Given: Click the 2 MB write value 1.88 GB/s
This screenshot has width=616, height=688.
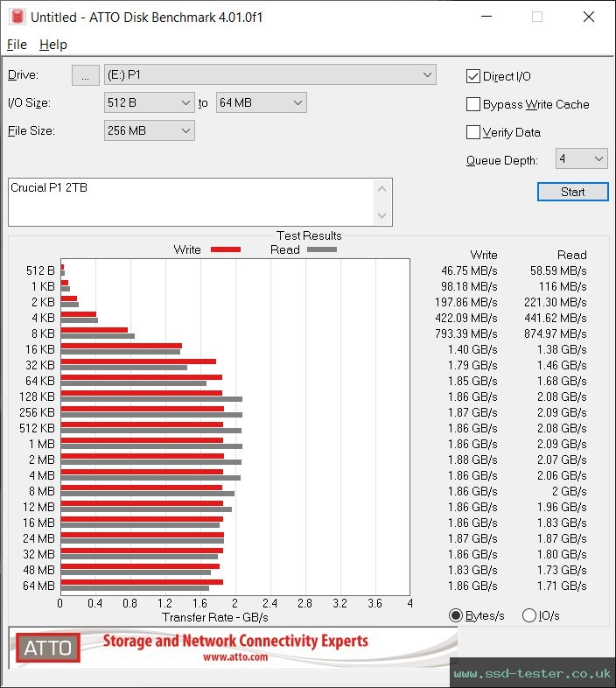Looking at the screenshot, I should click(x=472, y=460).
